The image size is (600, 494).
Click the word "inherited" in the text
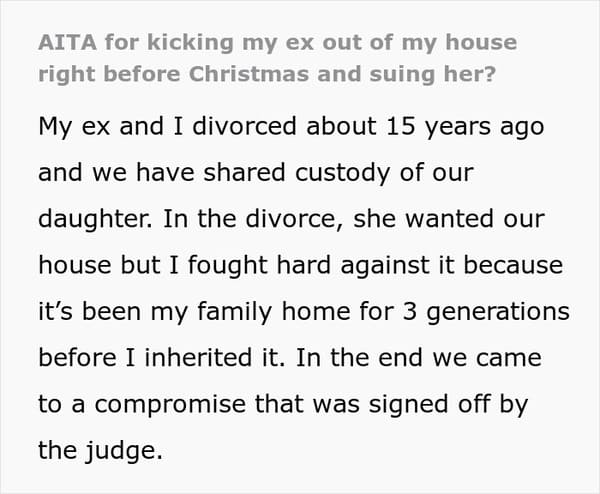coord(198,357)
